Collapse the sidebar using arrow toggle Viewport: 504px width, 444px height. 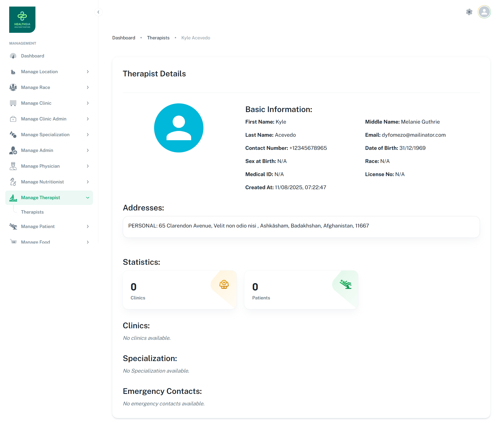pyautogui.click(x=98, y=12)
